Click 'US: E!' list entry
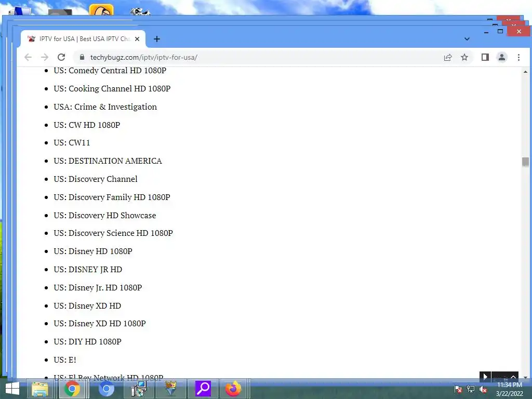 coord(65,360)
